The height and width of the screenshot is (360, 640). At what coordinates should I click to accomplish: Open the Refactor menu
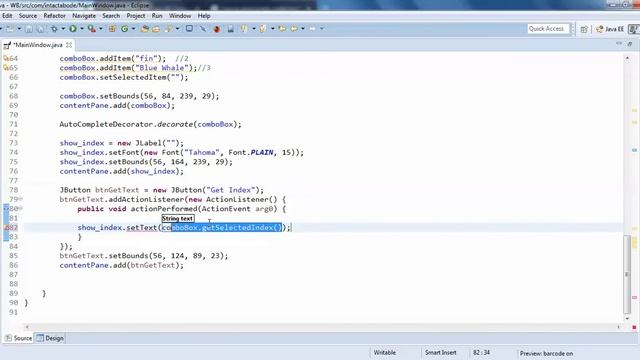coord(55,16)
